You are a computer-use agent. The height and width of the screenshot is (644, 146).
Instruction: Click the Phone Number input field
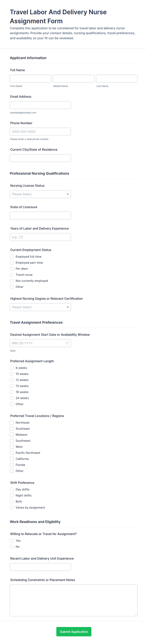tap(40, 132)
